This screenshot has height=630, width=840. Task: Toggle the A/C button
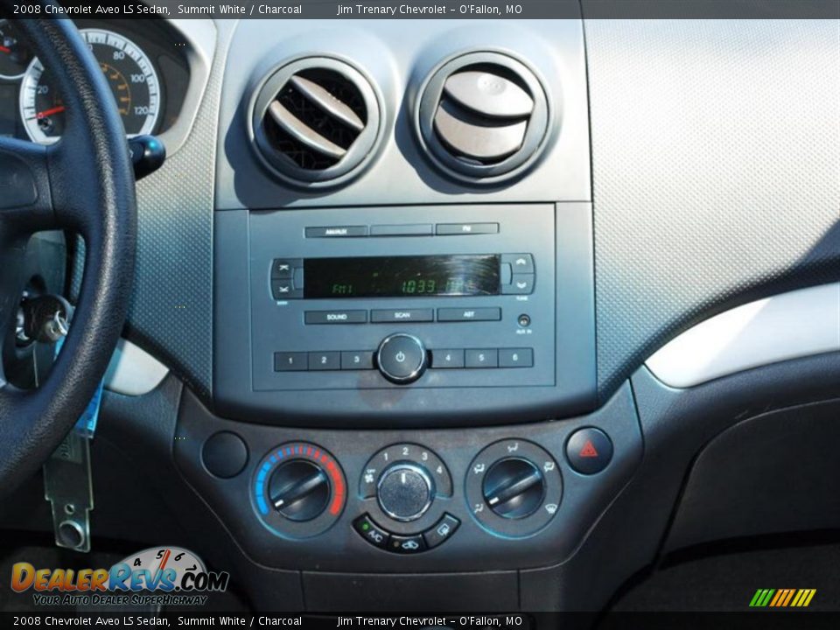coord(374,535)
